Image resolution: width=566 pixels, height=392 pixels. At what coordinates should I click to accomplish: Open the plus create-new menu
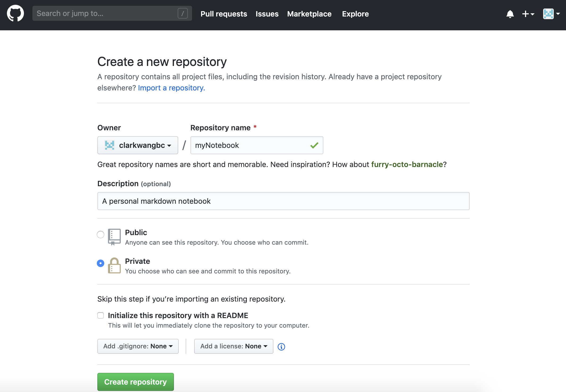(x=528, y=14)
